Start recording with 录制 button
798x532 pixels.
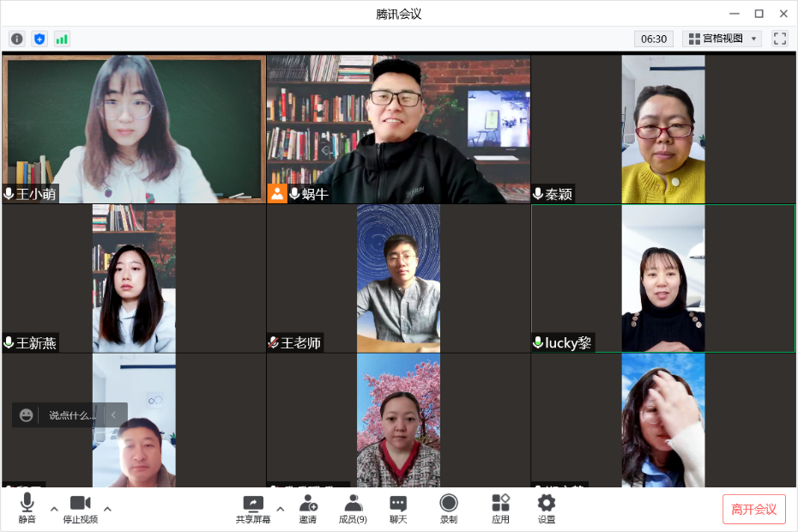tap(449, 508)
